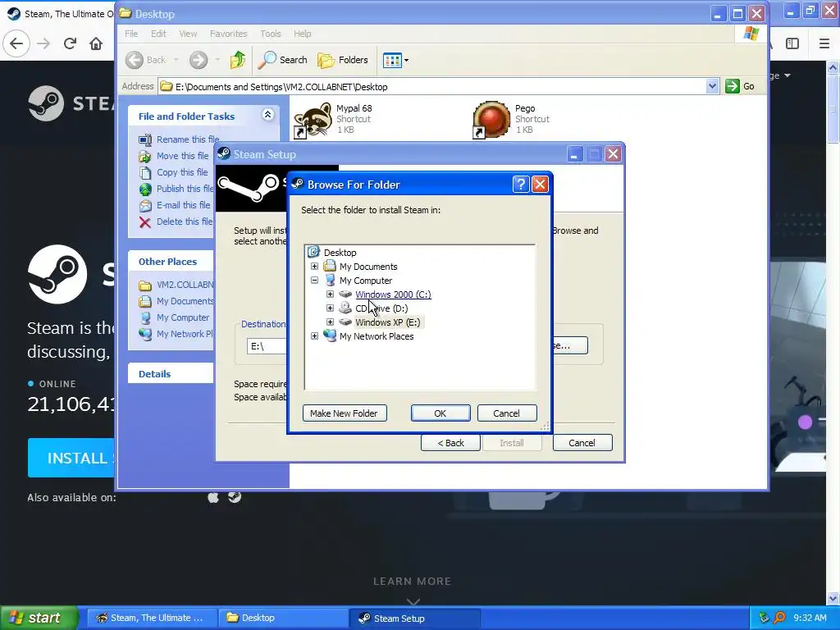Select My Documents in folder tree
840x630 pixels.
[x=368, y=267]
